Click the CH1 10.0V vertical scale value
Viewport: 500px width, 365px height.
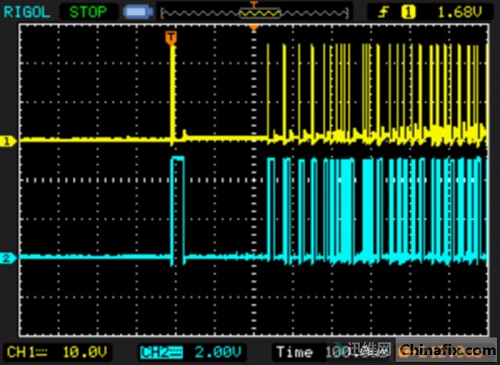pyautogui.click(x=85, y=352)
